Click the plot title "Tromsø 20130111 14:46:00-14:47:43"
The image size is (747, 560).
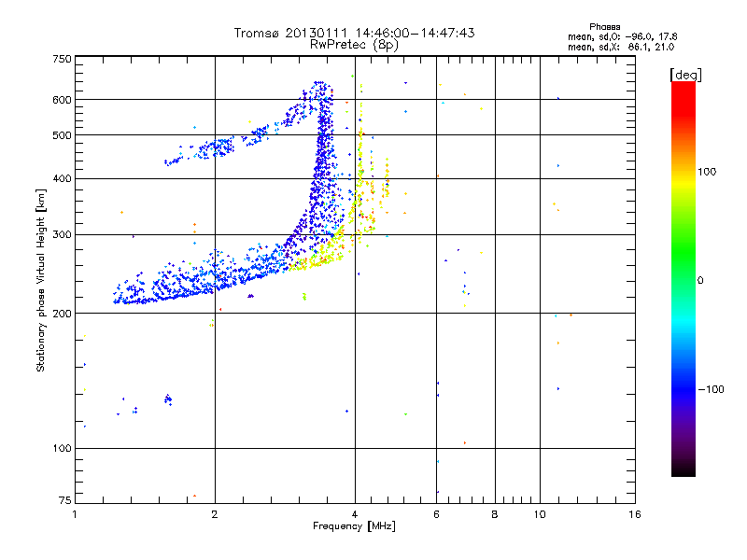point(354,33)
